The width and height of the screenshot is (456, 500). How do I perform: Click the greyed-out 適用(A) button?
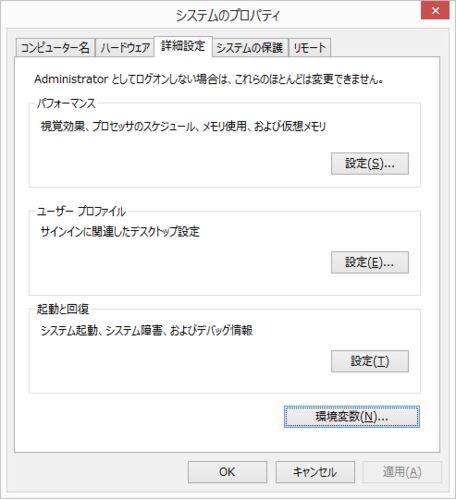tap(402, 472)
